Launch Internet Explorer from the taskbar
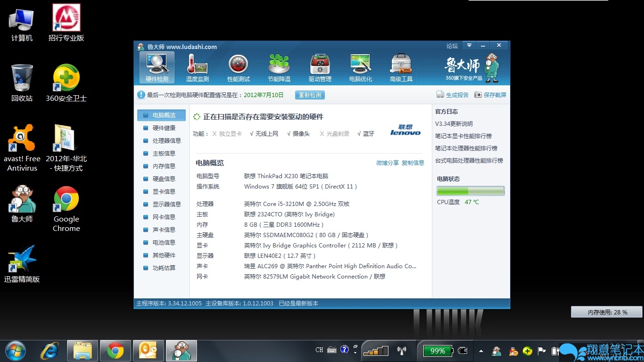Image resolution: width=644 pixels, height=362 pixels. tap(50, 351)
